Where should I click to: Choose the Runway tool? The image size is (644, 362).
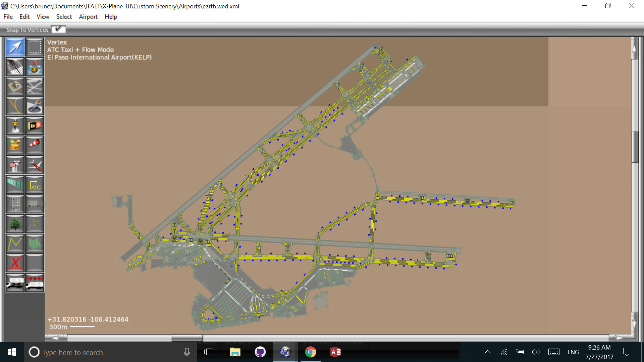click(15, 67)
